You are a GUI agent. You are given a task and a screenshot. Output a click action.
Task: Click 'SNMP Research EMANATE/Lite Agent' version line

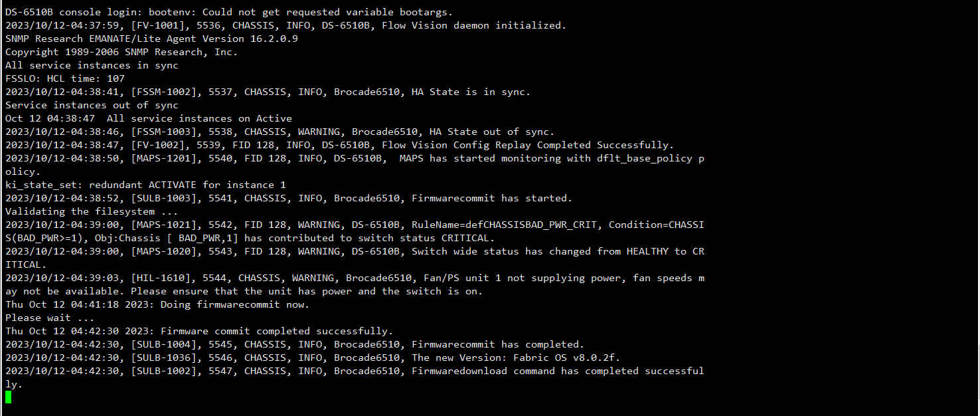pyautogui.click(x=151, y=39)
